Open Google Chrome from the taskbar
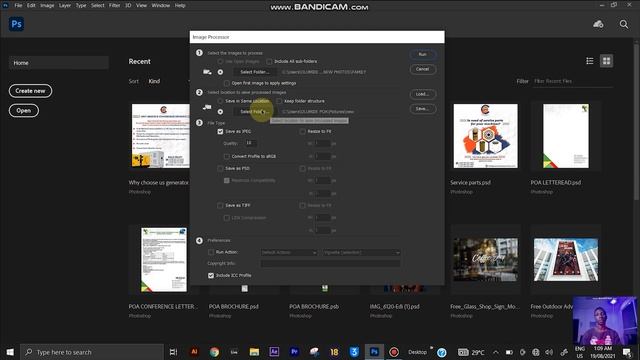This screenshot has width=640, height=360. tap(214, 352)
